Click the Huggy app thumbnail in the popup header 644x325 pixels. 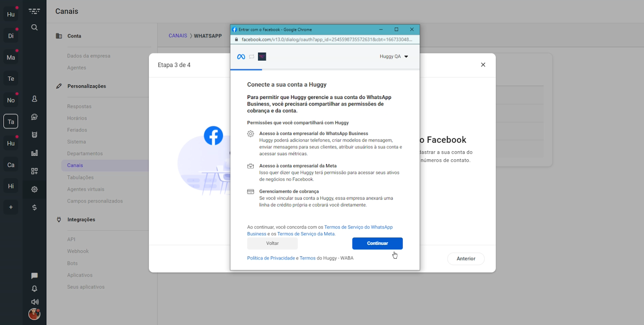pyautogui.click(x=262, y=57)
